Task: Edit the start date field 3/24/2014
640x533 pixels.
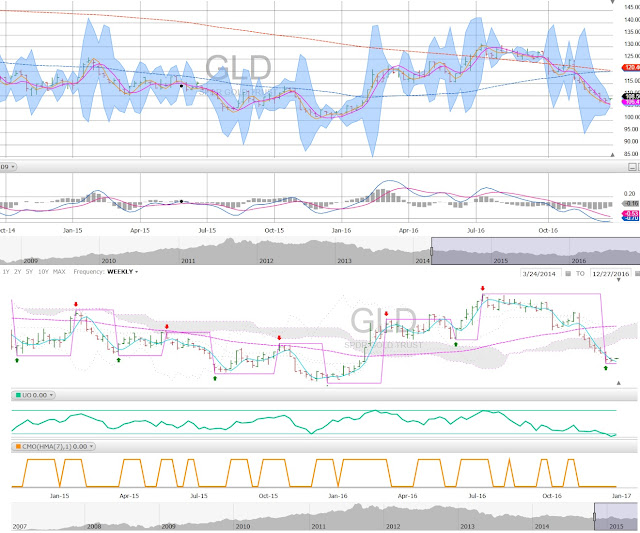Action: (541, 273)
